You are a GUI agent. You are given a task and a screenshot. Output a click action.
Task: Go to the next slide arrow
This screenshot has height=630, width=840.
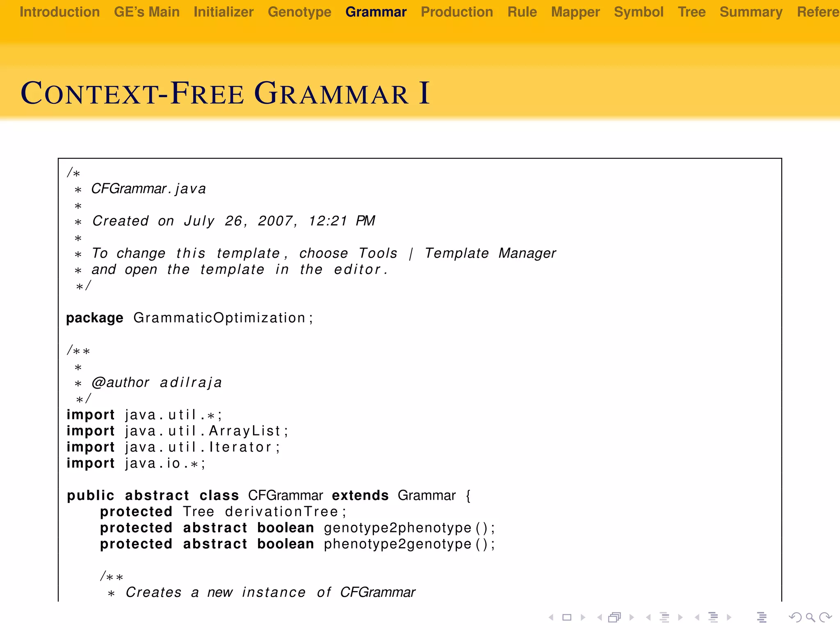tap(583, 617)
